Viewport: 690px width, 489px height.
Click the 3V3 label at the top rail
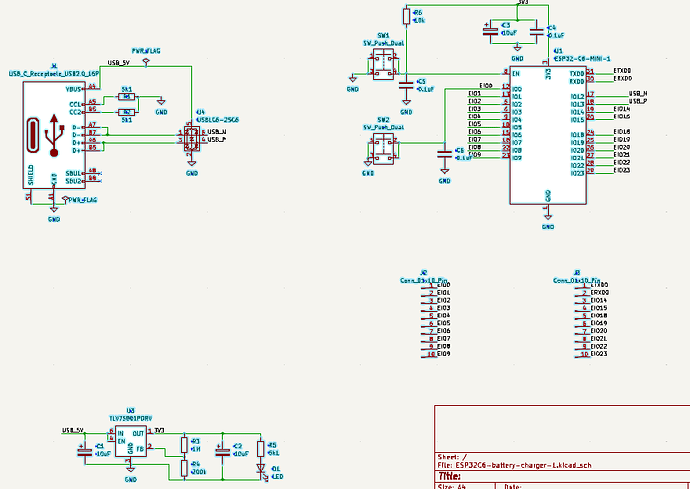(x=523, y=2)
